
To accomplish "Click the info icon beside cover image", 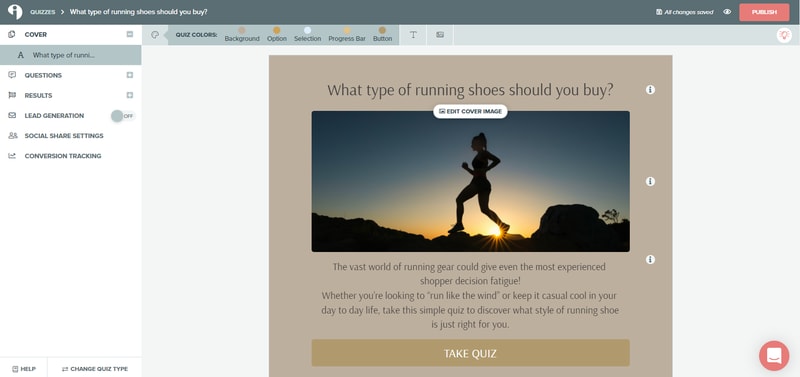I will coord(650,182).
